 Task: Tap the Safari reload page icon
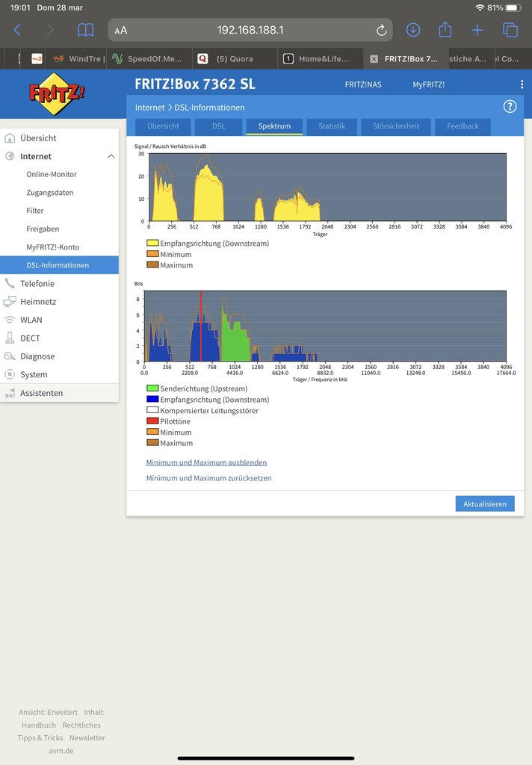(x=381, y=31)
